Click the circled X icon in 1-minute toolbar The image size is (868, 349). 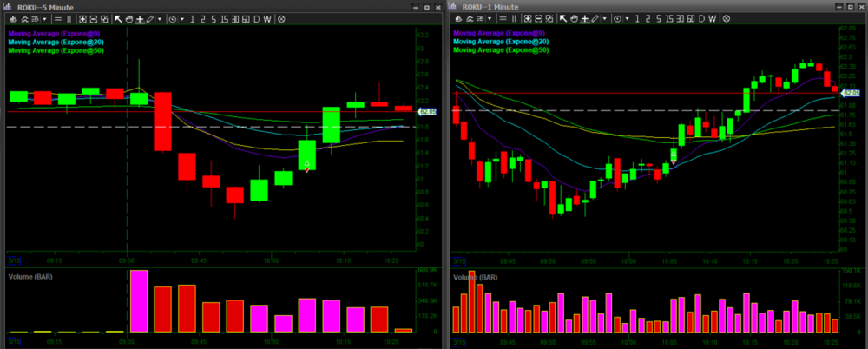(x=727, y=18)
